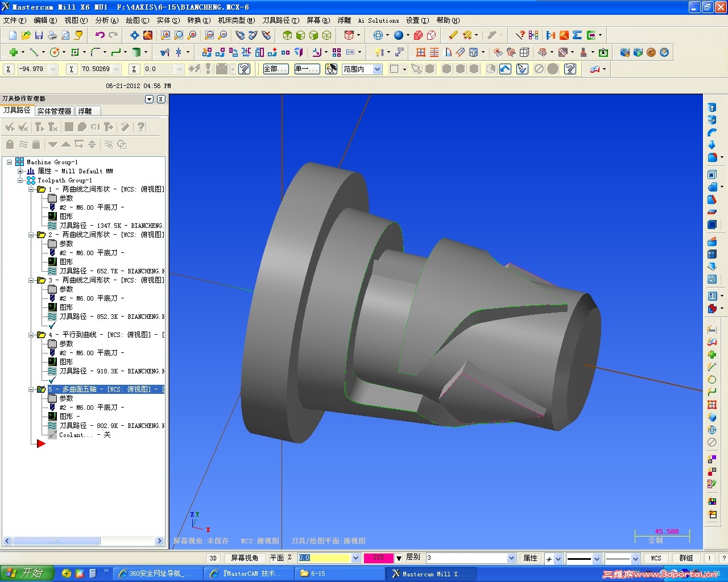Open the 层别 level number dropdown
Image resolution: width=728 pixels, height=582 pixels.
[x=511, y=558]
